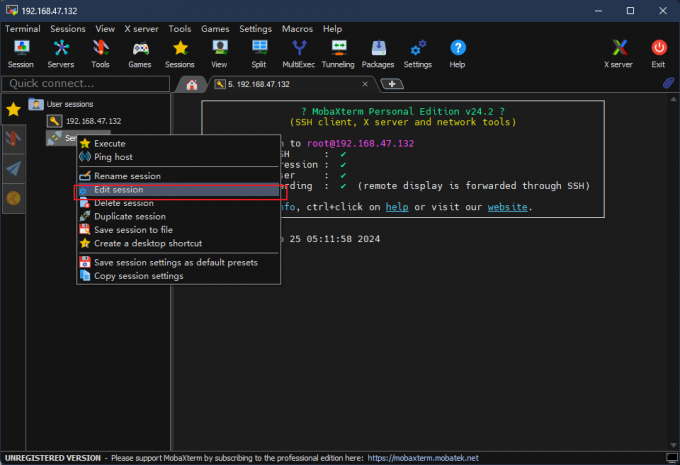
Task: Click the X server toolbar button
Action: [618, 54]
